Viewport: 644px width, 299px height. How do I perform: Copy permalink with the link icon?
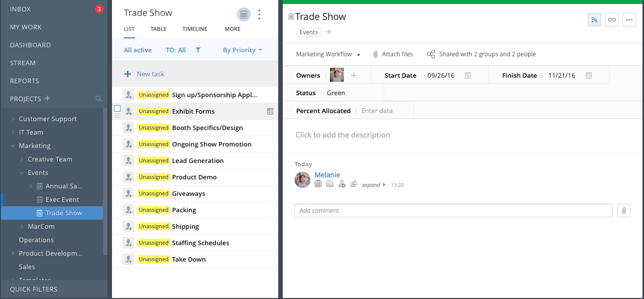pos(612,20)
